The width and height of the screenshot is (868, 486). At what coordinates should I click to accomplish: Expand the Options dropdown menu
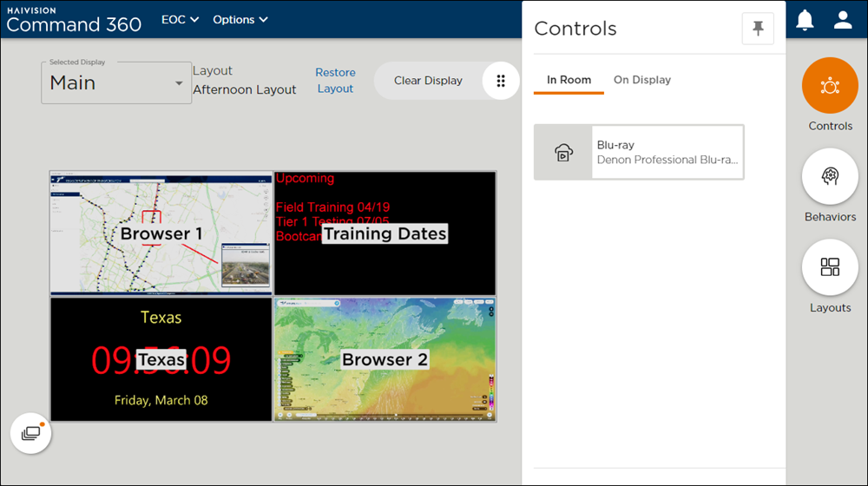(240, 19)
